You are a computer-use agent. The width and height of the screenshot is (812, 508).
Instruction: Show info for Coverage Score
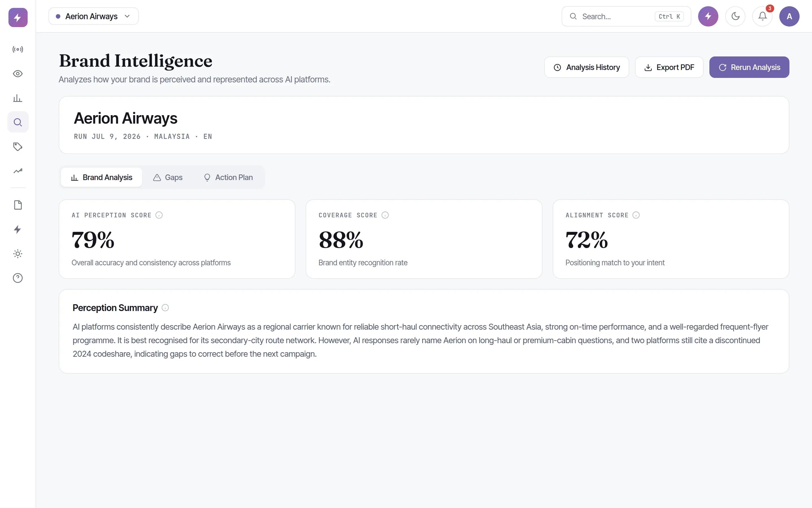[x=385, y=215]
